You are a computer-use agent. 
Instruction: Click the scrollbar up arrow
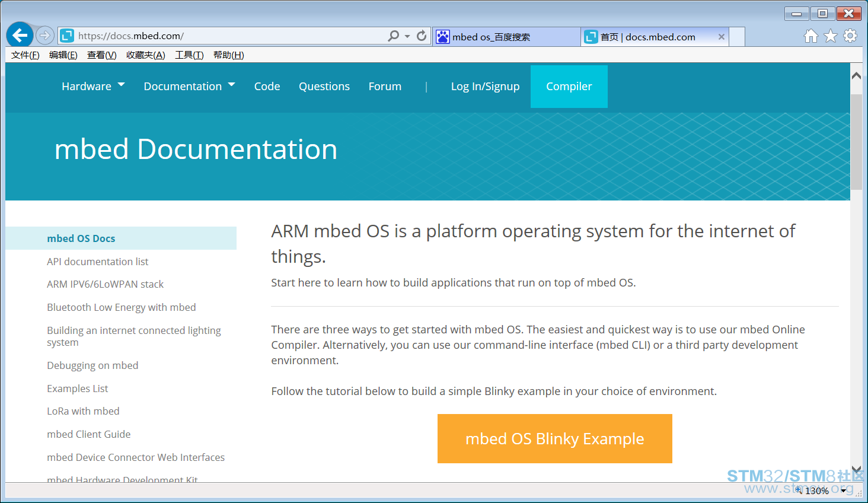click(x=856, y=75)
